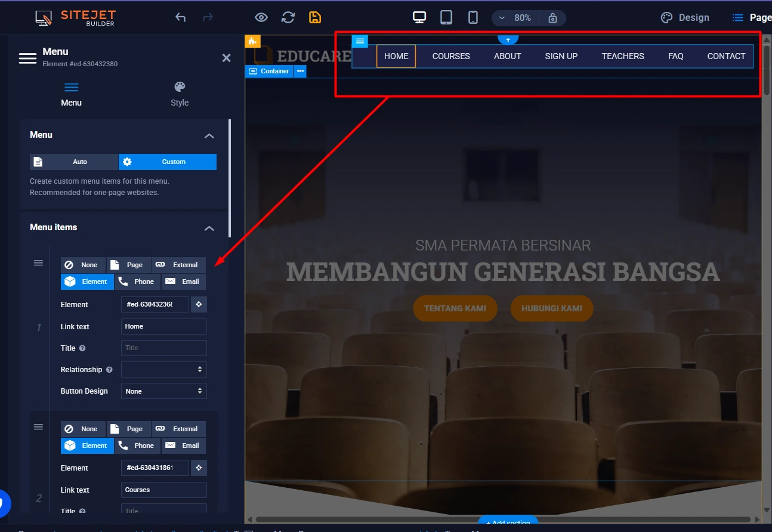The height and width of the screenshot is (532, 772).
Task: Select Email link type for item 2
Action: (183, 446)
